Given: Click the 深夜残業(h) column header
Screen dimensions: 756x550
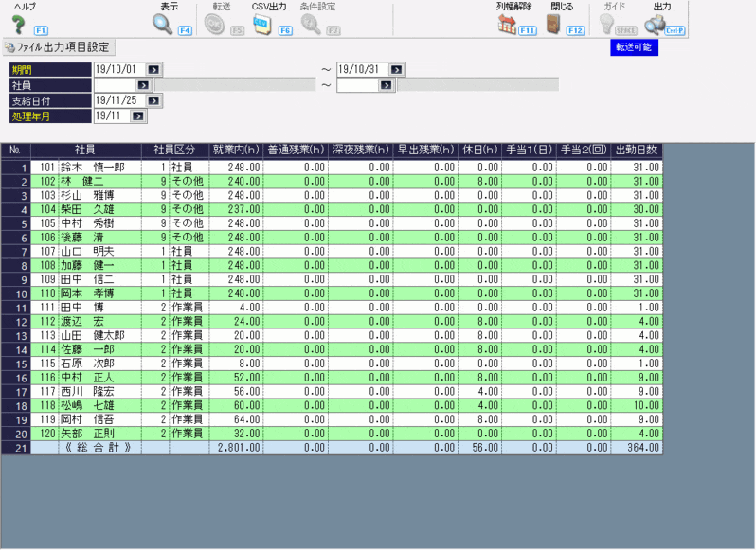Looking at the screenshot, I should (x=361, y=151).
